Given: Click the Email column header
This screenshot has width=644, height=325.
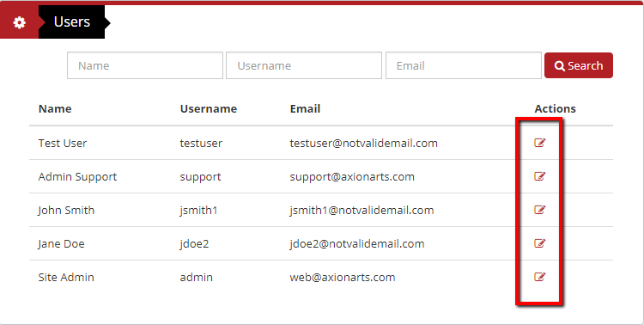Looking at the screenshot, I should (x=305, y=108).
